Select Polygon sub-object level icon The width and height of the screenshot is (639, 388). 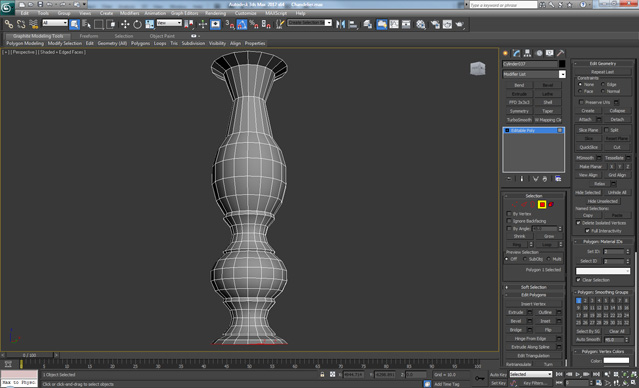pos(542,205)
